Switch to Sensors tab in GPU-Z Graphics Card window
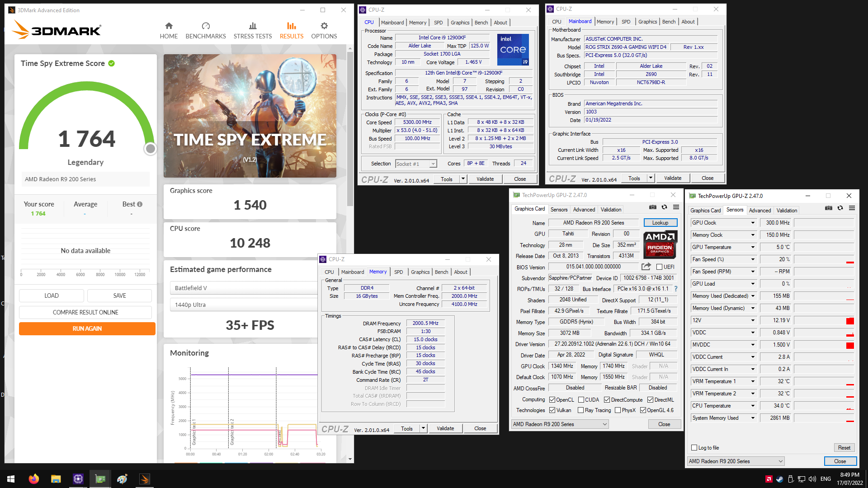Image resolution: width=868 pixels, height=488 pixels. tap(559, 210)
